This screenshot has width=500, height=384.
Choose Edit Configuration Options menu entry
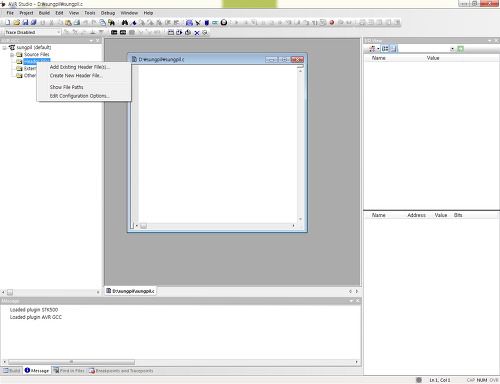point(84,96)
